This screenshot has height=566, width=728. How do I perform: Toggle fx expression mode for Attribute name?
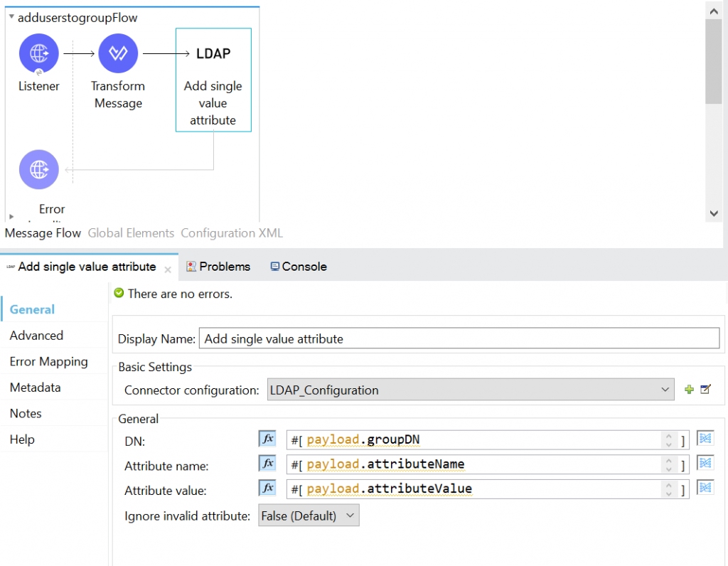tap(268, 464)
